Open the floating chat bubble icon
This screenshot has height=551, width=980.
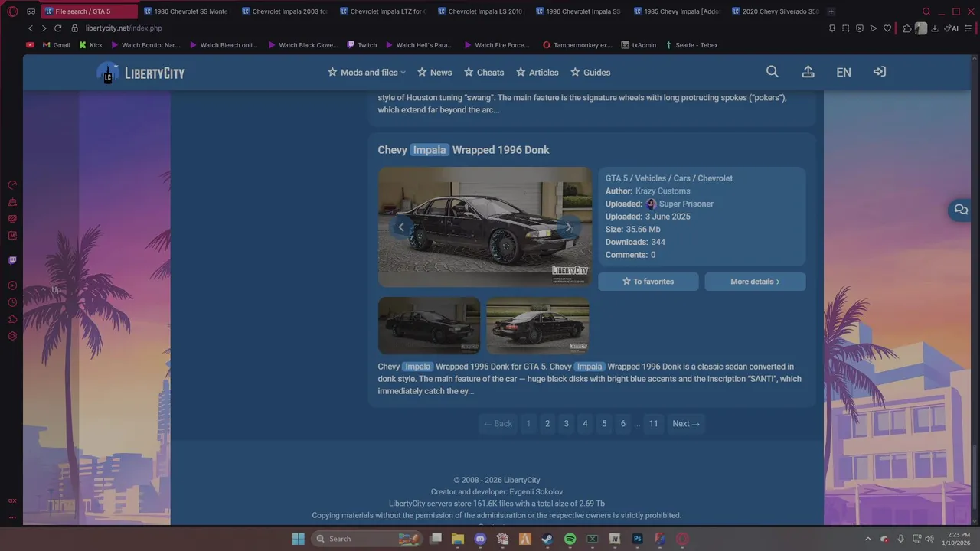point(961,210)
